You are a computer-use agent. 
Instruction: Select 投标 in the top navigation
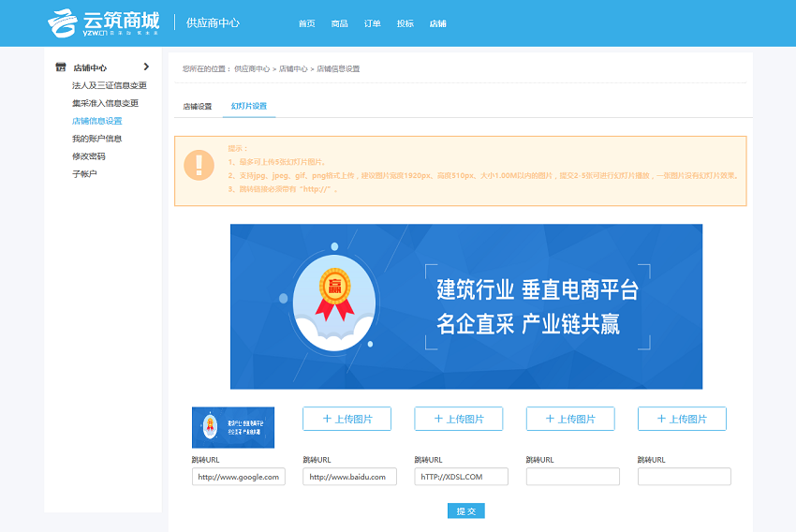click(x=405, y=23)
